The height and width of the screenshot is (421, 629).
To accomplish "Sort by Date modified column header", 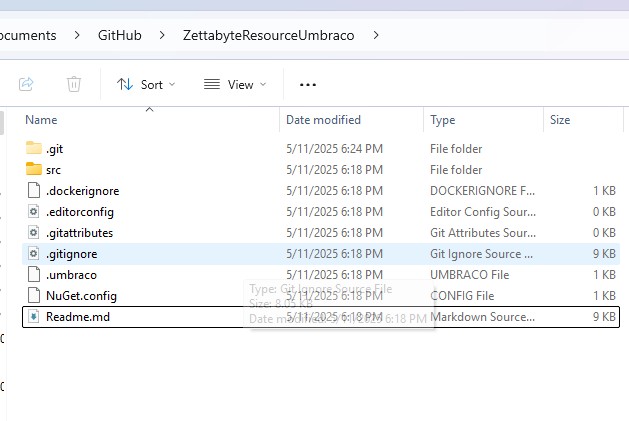I will pos(323,120).
